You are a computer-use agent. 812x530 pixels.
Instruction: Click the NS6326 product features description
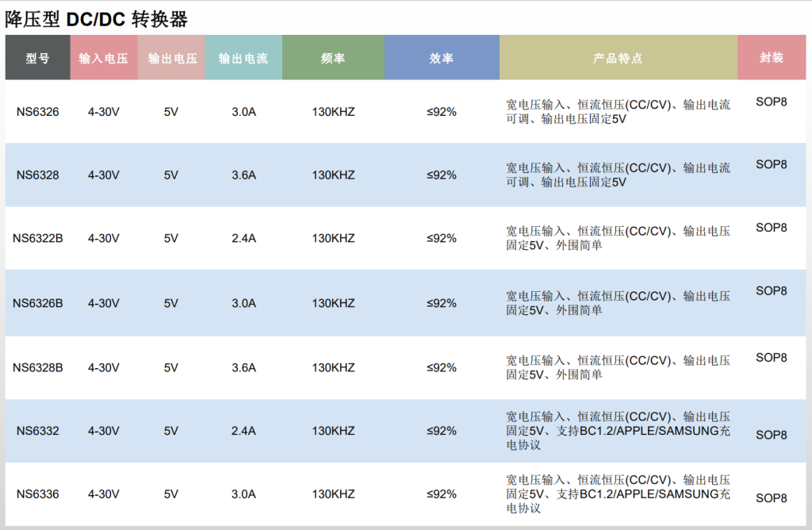click(x=619, y=112)
